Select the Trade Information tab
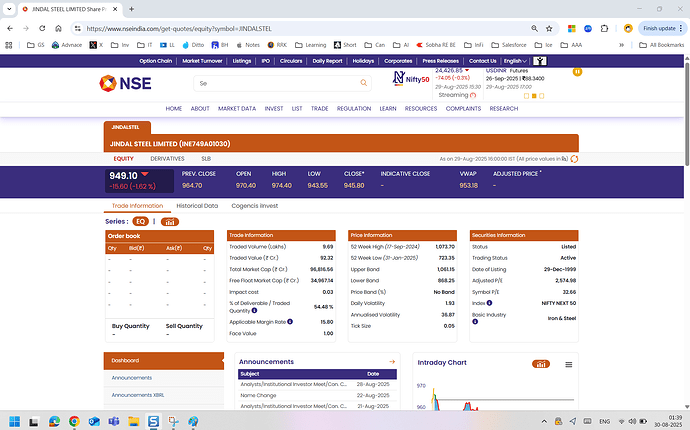Viewport: 690px width, 430px height. (137, 206)
